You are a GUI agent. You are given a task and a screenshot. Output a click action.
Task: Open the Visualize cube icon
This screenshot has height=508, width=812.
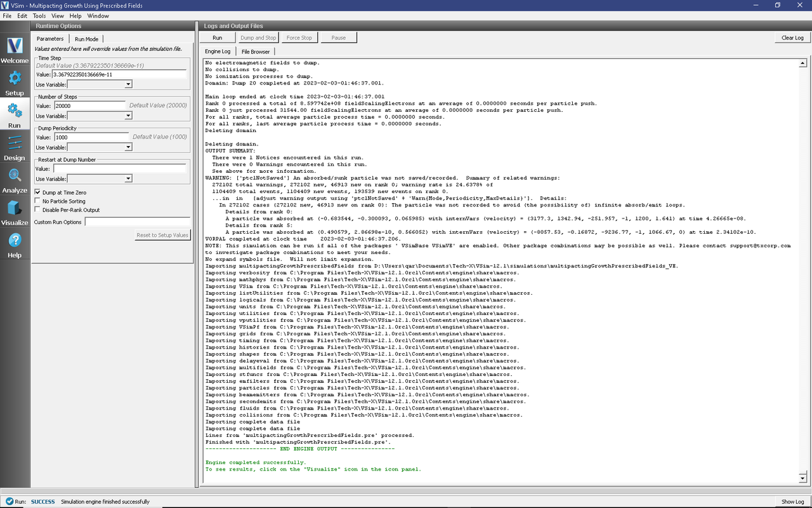[x=15, y=212]
